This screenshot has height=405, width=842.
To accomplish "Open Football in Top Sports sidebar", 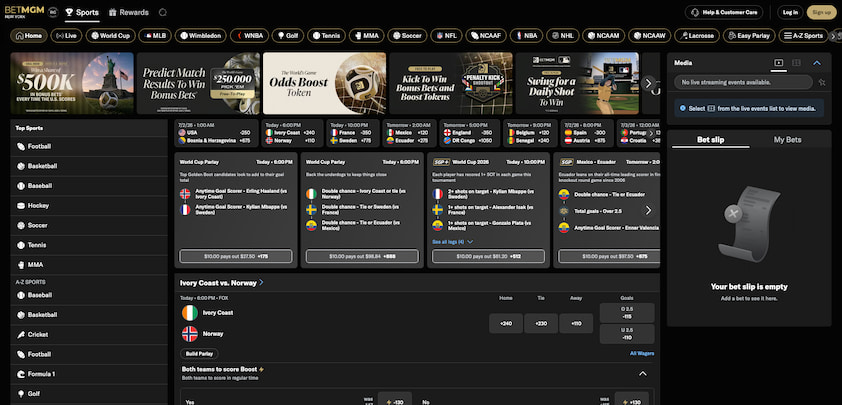I will [89, 147].
